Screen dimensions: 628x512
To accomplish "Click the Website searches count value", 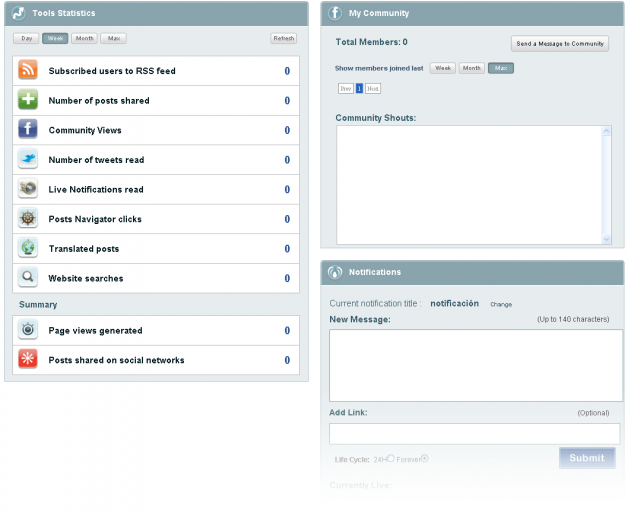I will coord(287,278).
